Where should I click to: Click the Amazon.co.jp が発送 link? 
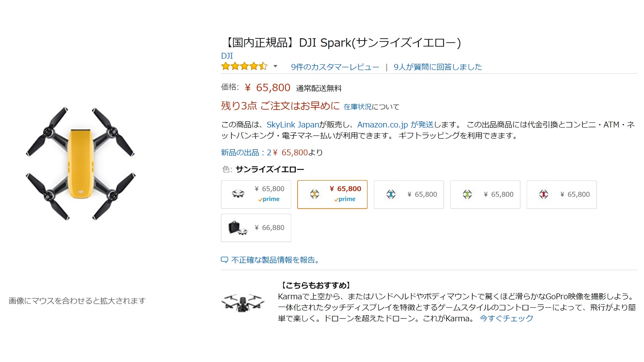point(395,125)
